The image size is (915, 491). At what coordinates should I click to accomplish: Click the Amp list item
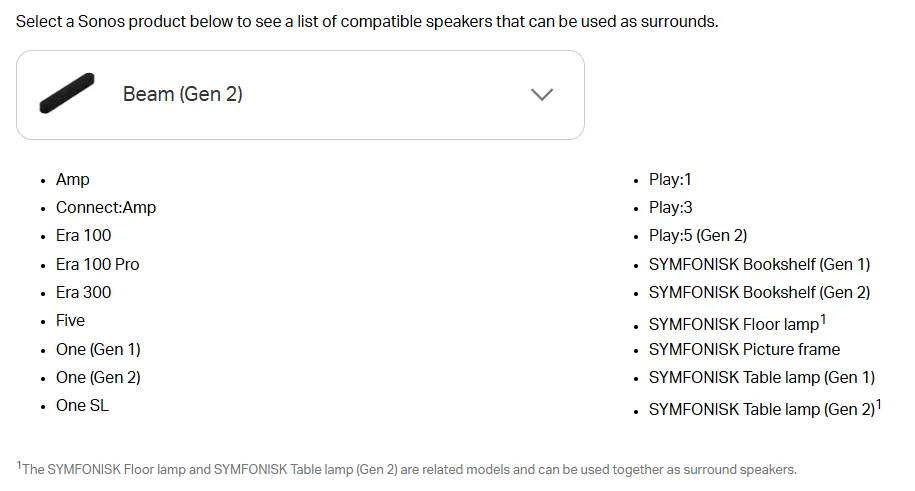coord(72,179)
